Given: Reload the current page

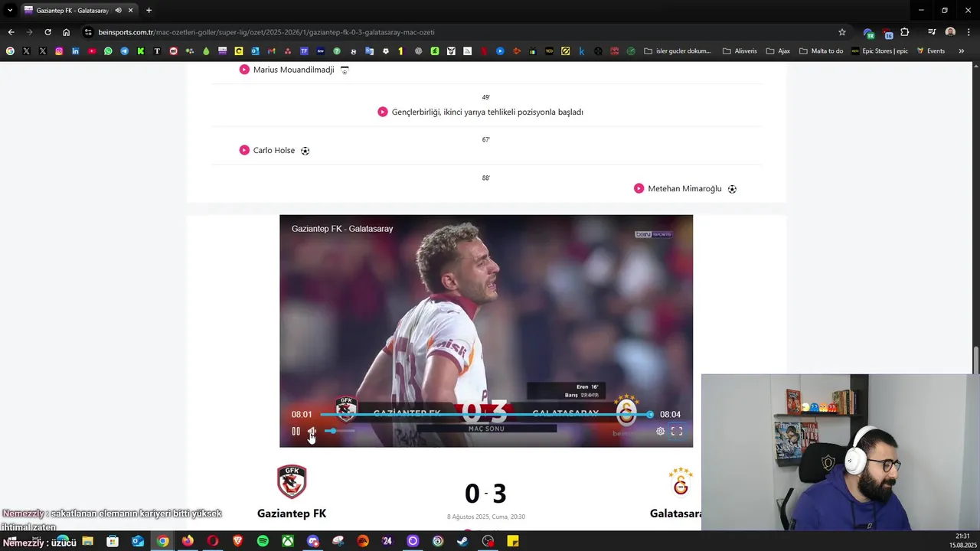Looking at the screenshot, I should tap(47, 32).
